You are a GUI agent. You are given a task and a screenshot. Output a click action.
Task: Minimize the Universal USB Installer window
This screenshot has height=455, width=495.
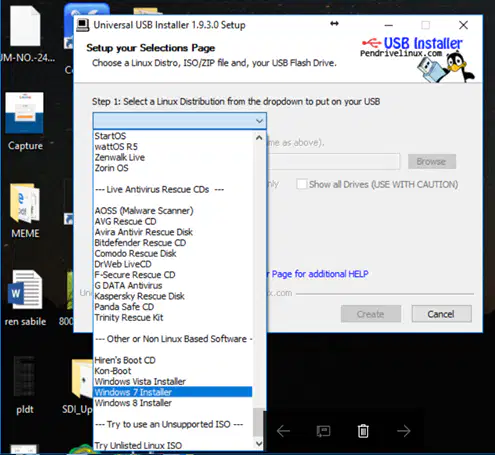point(389,25)
